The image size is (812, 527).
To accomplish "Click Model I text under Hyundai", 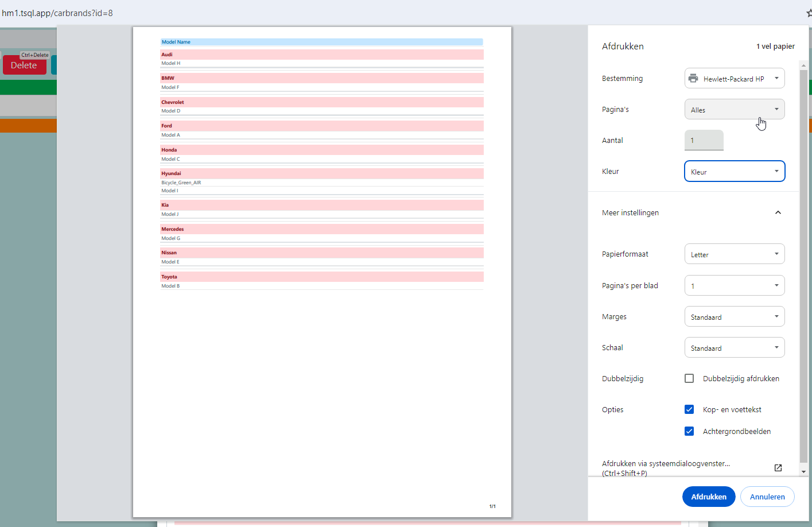I will coord(170,191).
